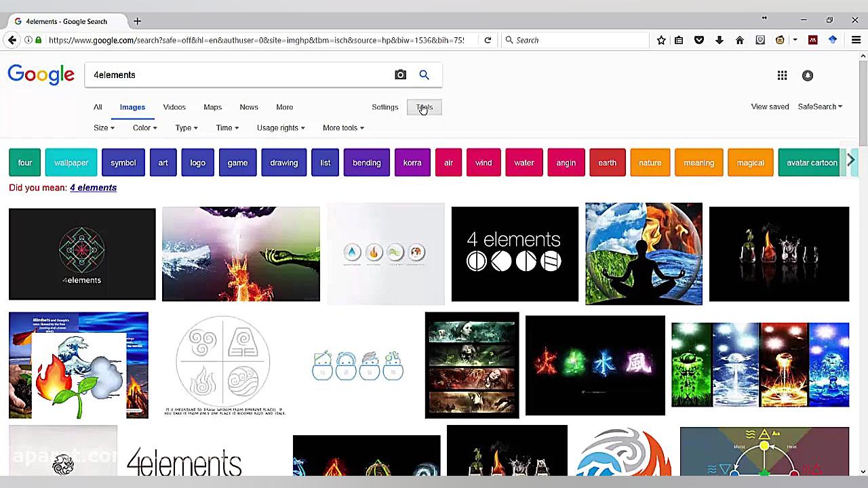Show bookmarks list icon in toolbar

click(x=679, y=40)
